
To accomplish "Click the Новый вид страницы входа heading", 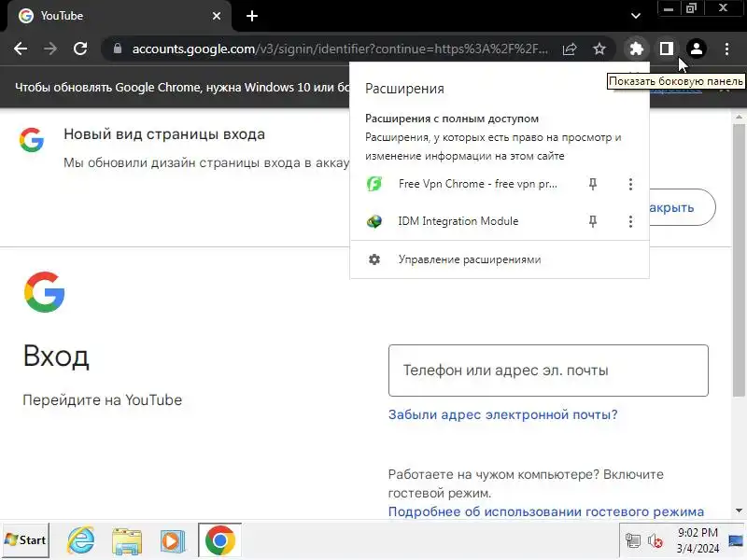I will [x=164, y=134].
